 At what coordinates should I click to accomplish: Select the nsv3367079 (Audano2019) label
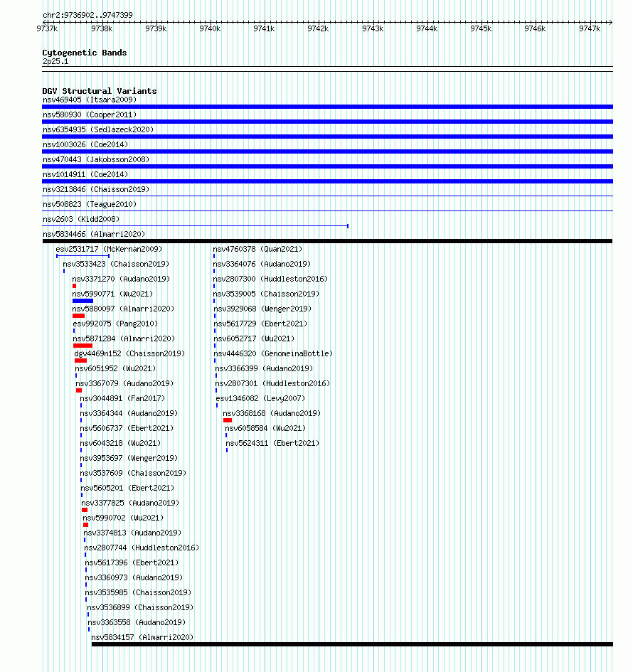tap(124, 384)
